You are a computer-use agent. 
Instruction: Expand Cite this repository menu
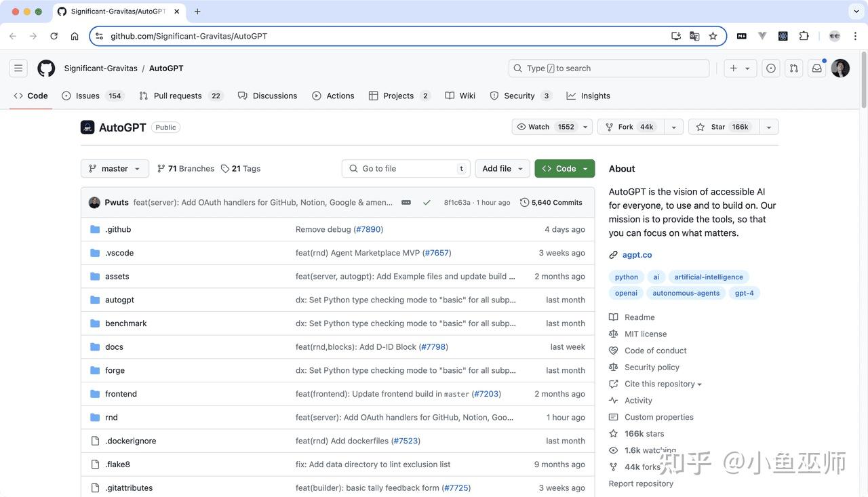point(663,384)
